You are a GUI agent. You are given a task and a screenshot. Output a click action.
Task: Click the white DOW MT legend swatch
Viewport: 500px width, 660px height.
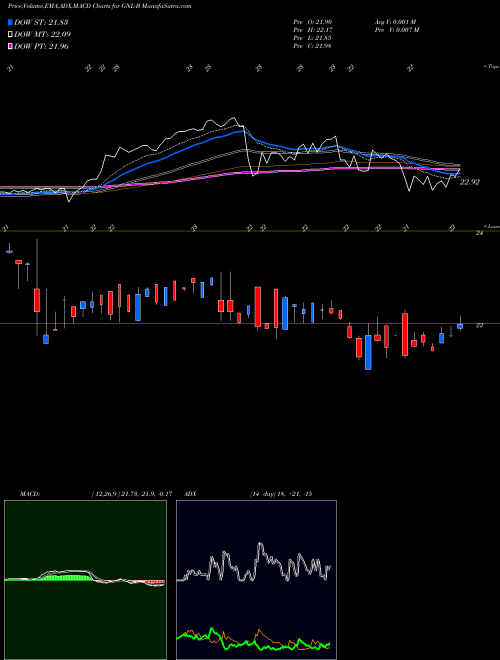coord(10,35)
